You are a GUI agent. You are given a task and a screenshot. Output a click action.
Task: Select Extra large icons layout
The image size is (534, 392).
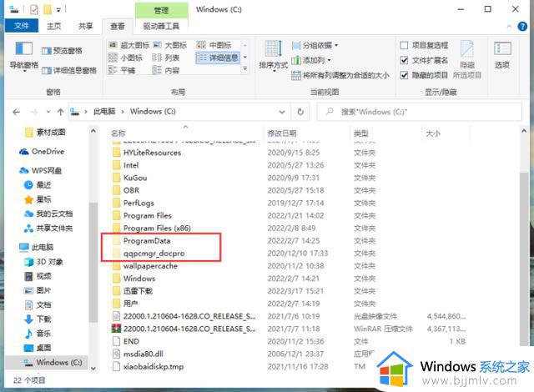pyautogui.click(x=128, y=45)
